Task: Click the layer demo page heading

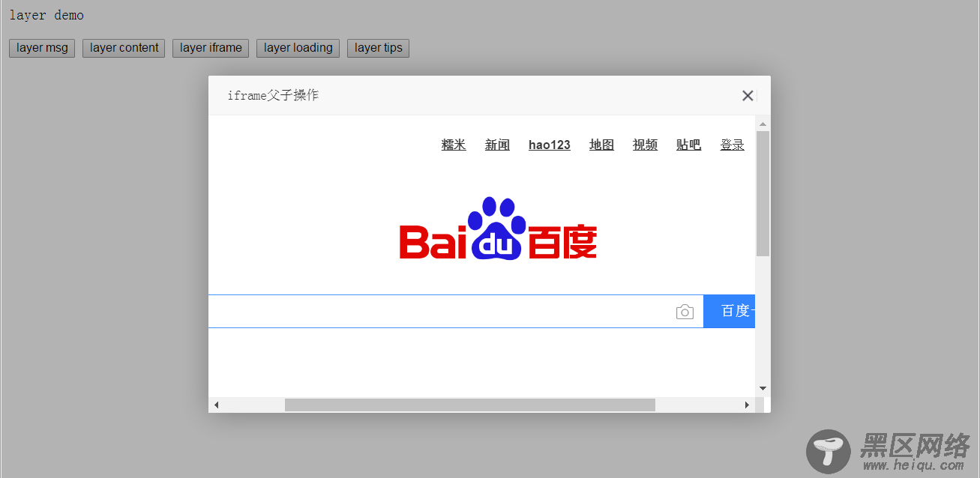Action: [46, 15]
